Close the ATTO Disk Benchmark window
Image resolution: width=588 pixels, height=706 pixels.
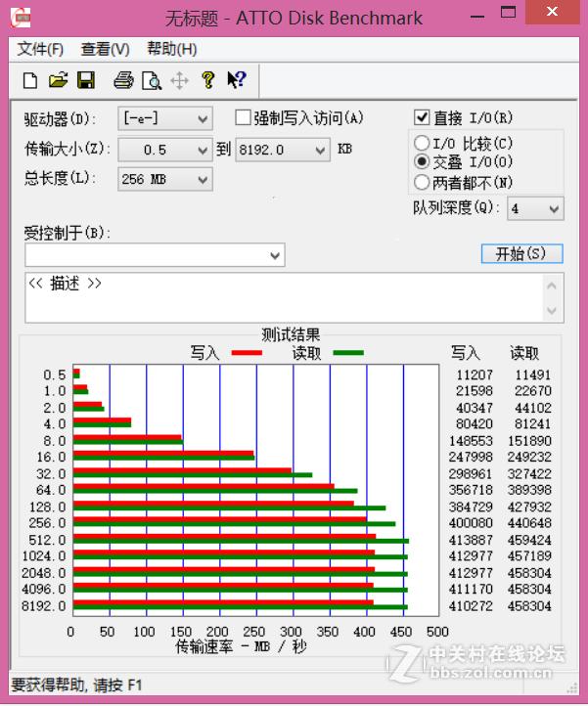point(553,12)
